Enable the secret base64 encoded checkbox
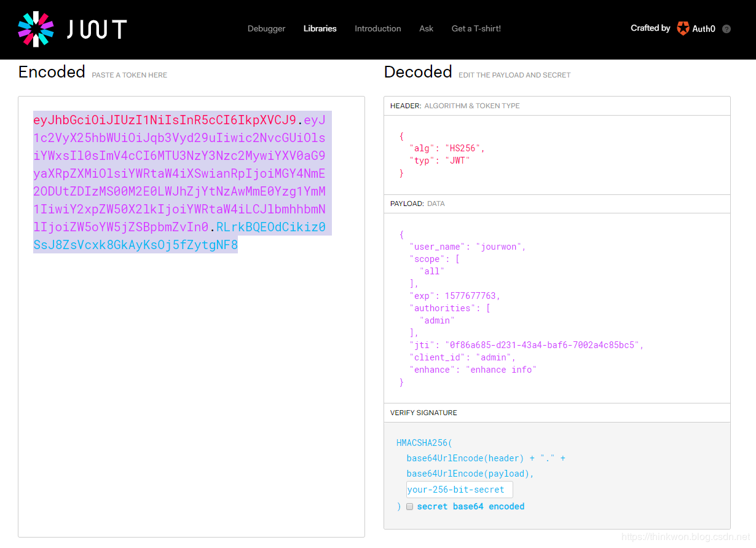The image size is (756, 548). click(409, 507)
